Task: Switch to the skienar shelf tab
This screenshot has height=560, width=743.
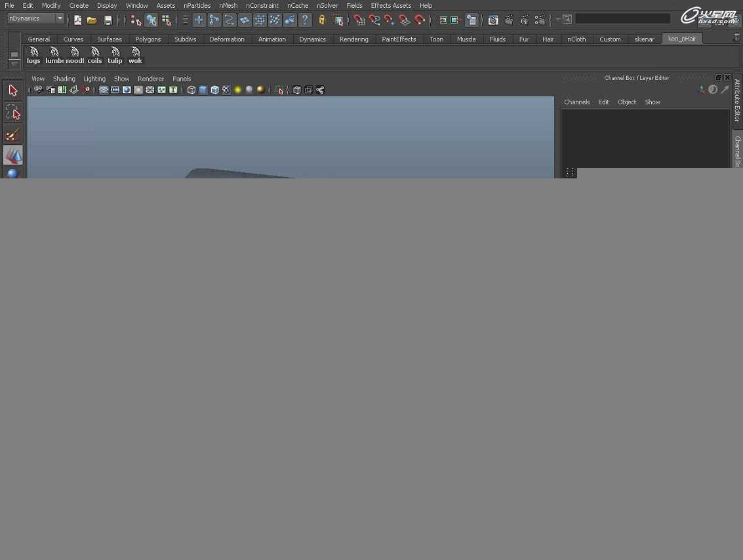Action: click(x=644, y=39)
